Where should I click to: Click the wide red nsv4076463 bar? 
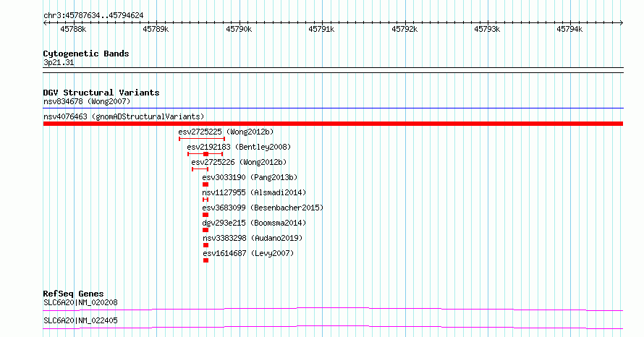point(333,124)
